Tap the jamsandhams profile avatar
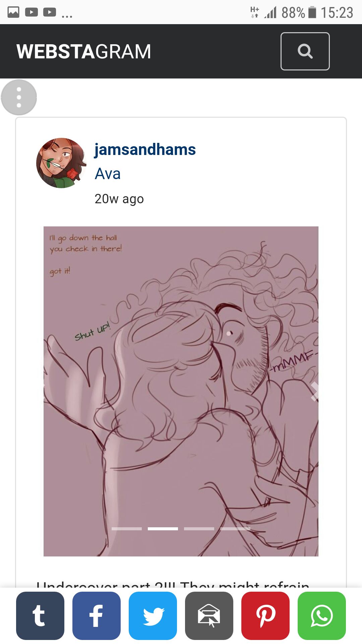Viewport: 362px width, 644px height. point(61,163)
